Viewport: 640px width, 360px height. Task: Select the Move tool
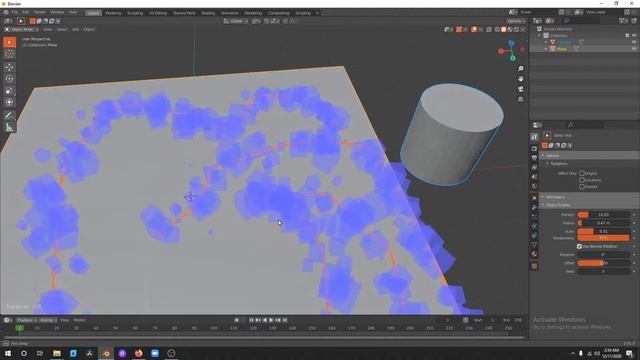(x=9, y=67)
